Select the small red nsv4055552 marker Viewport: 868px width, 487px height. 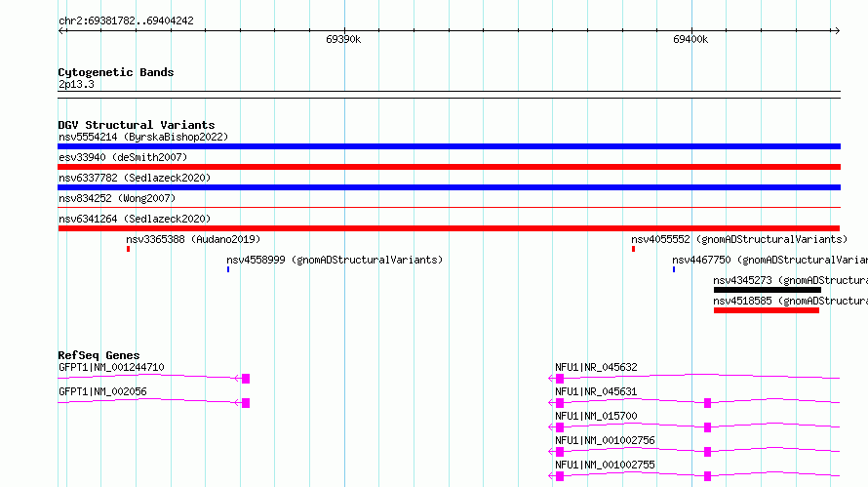633,249
